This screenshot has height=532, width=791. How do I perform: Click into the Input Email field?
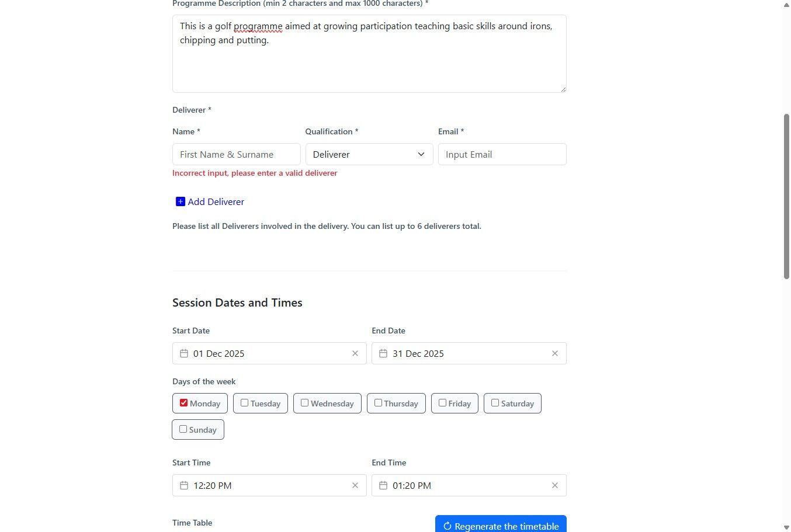(x=502, y=154)
